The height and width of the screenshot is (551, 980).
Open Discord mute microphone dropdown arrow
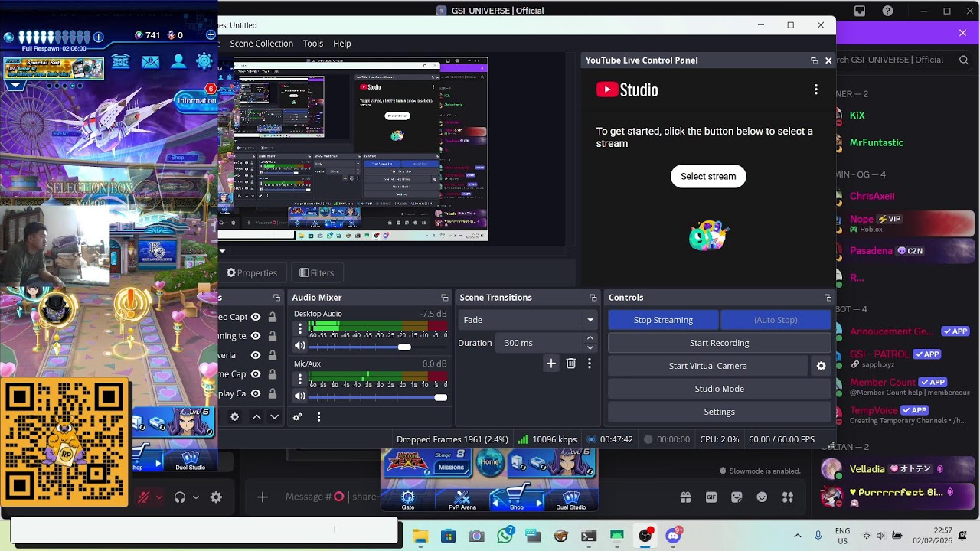159,497
